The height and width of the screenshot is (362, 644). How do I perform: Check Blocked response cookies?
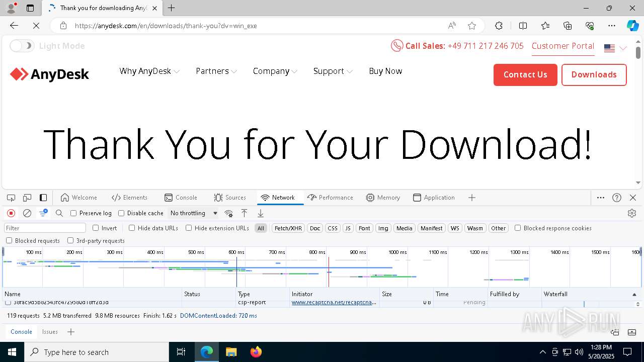[x=518, y=228]
